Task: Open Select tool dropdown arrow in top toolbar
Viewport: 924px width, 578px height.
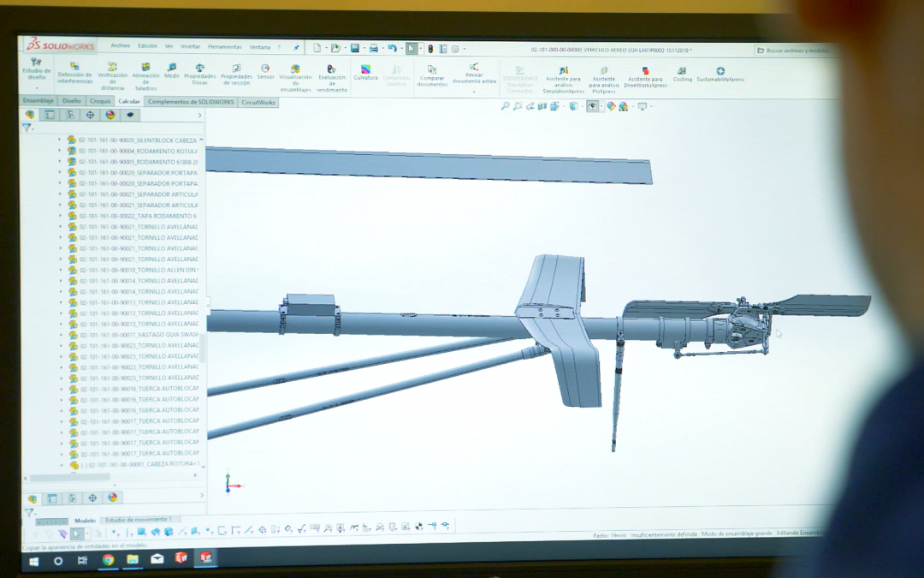Action: tap(420, 49)
